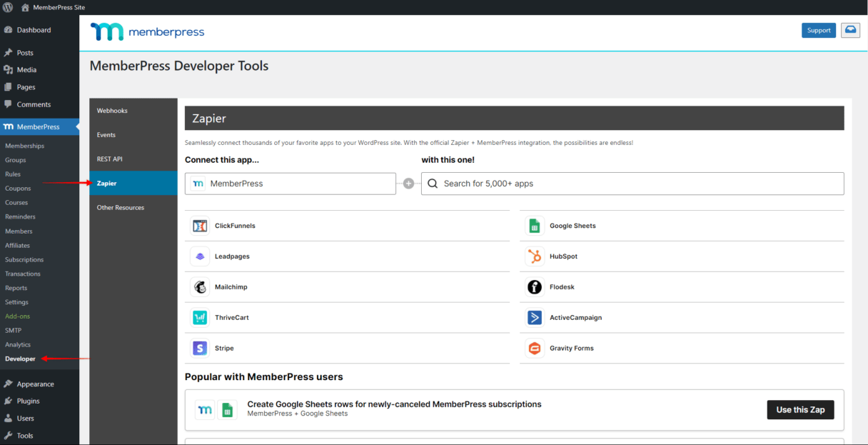
Task: Click the Dashboard gauge icon in sidebar
Action: point(9,30)
